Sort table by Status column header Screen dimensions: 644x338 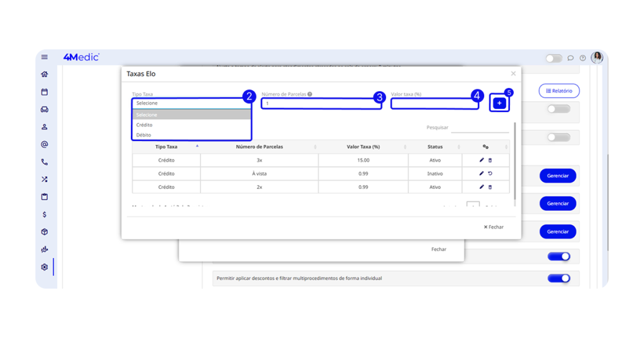pos(435,147)
